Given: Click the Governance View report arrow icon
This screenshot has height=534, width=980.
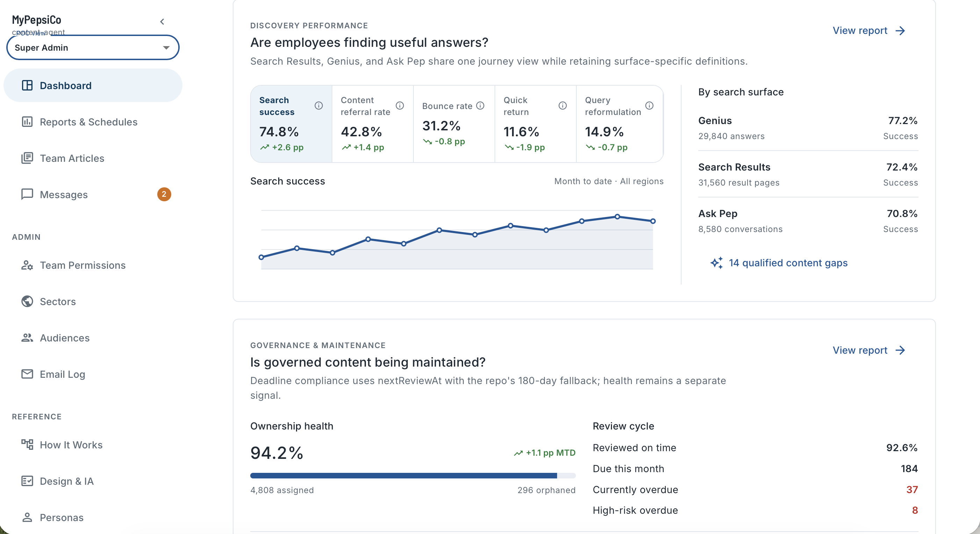Looking at the screenshot, I should 900,350.
